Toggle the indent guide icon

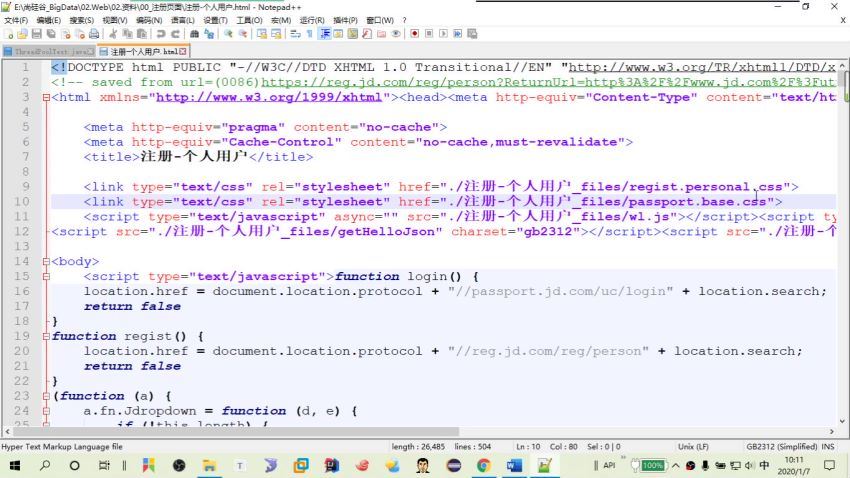click(325, 34)
